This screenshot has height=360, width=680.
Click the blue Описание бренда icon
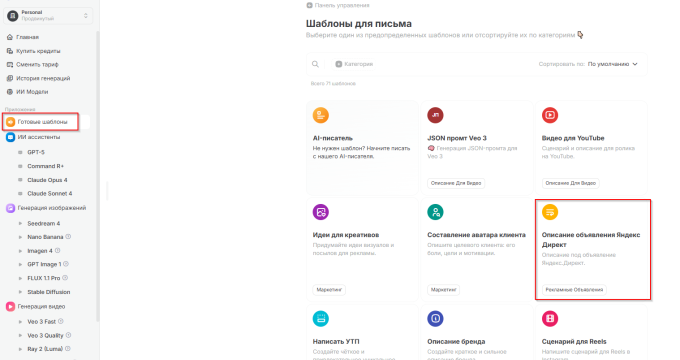click(435, 319)
